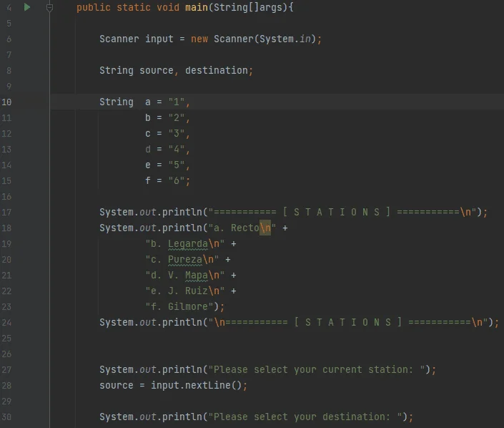Click 'S T A T I O N S' on line 17
The width and height of the screenshot is (504, 428).
pos(337,213)
